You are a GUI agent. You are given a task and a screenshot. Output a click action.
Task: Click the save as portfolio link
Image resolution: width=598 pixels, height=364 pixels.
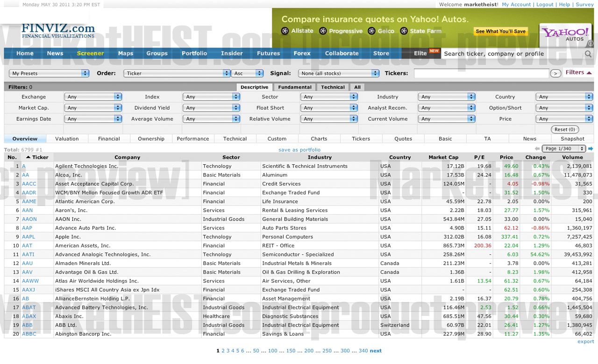point(299,150)
